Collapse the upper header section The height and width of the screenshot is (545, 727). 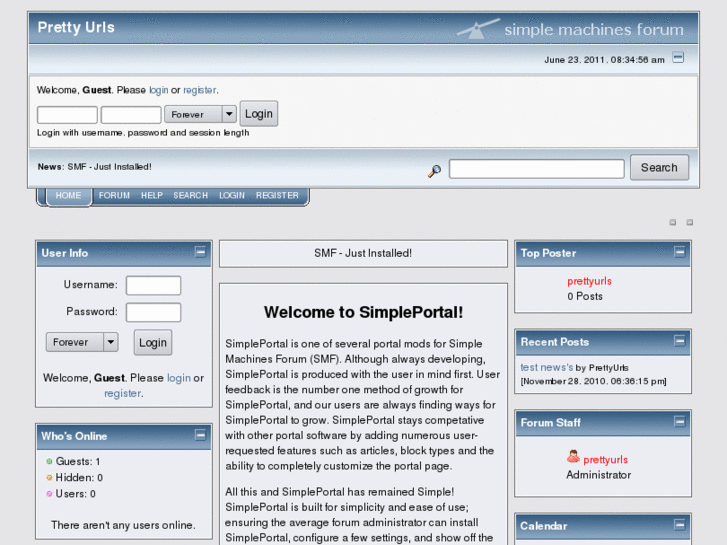678,58
